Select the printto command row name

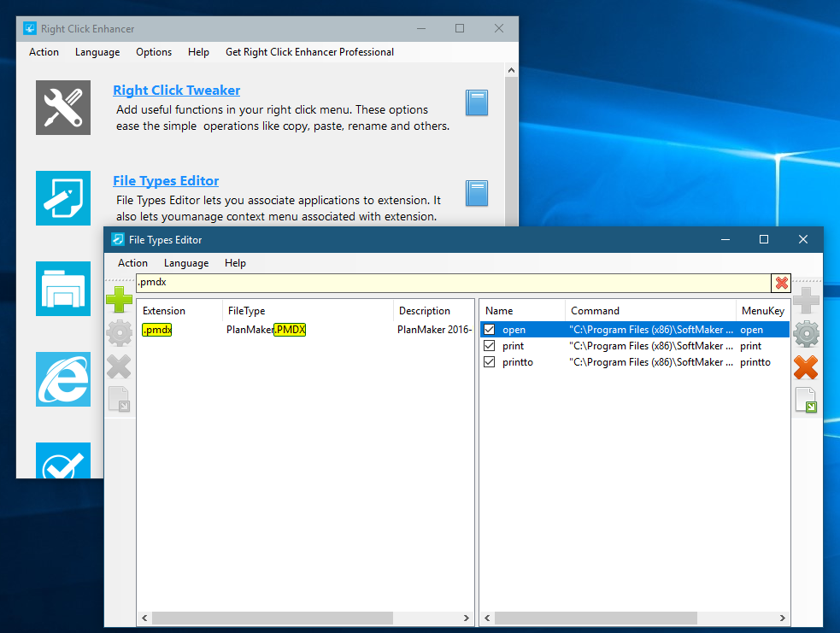click(x=518, y=362)
